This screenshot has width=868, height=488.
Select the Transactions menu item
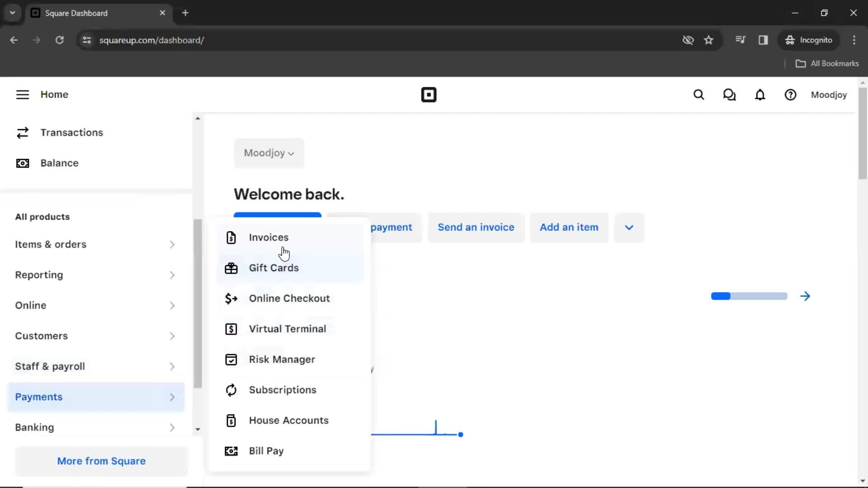pos(71,132)
